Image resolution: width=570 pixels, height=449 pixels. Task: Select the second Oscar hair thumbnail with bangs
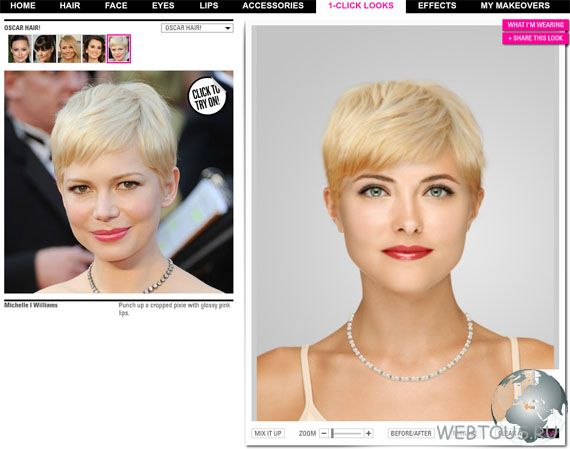(x=45, y=49)
